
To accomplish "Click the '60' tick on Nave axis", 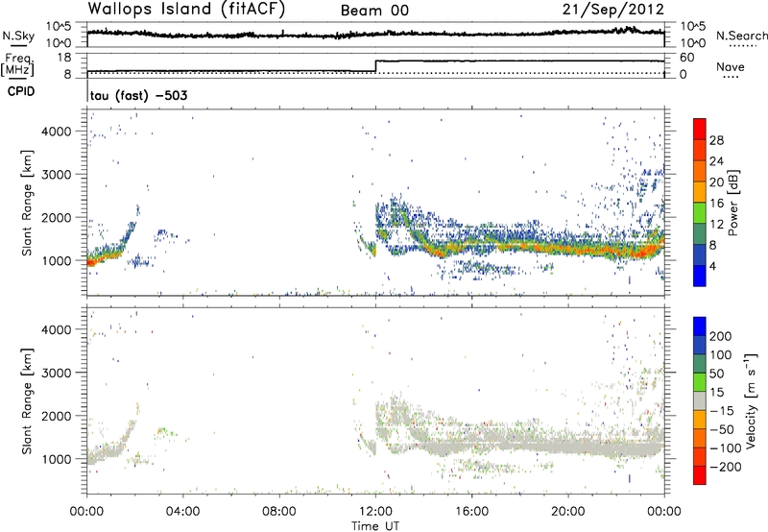I will [686, 58].
